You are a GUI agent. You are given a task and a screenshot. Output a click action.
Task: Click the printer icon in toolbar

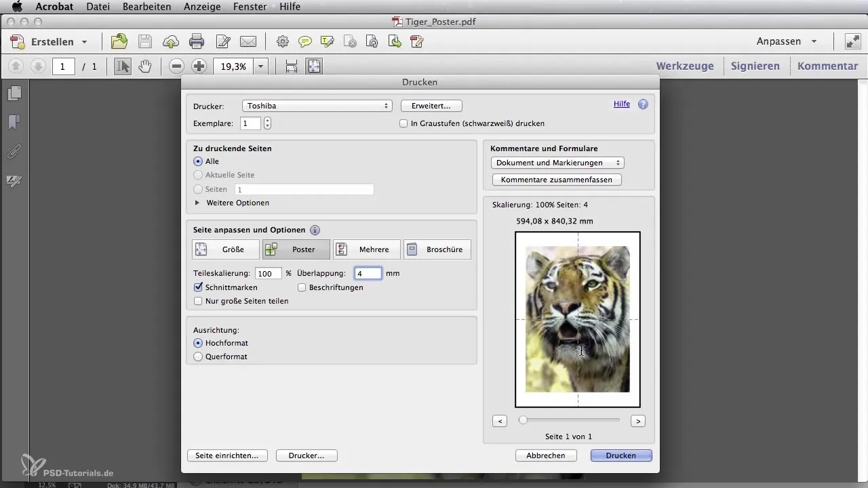point(197,42)
